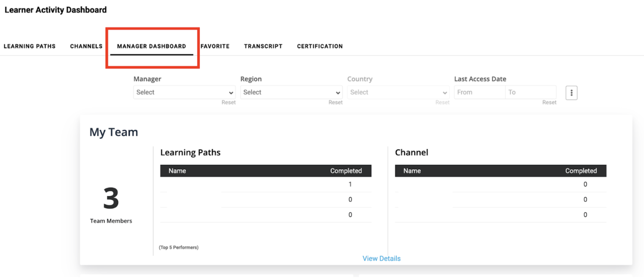Click the My Team heading
The height and width of the screenshot is (280, 644).
tap(113, 132)
